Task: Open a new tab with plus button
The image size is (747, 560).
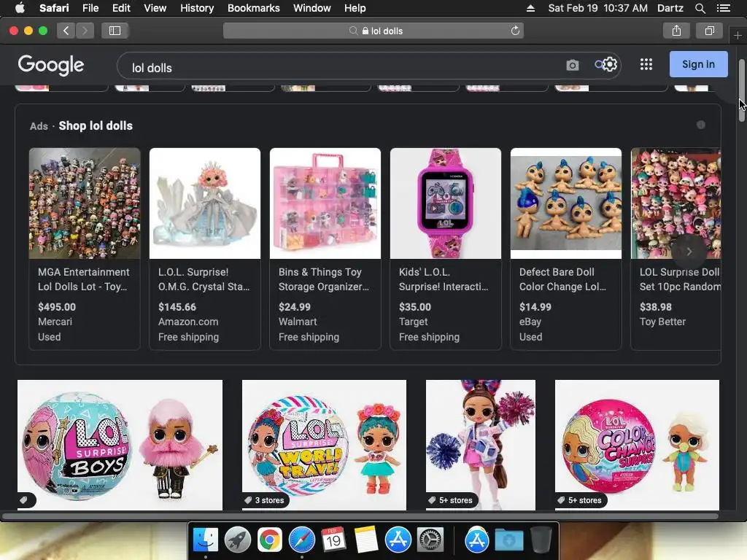Action: tap(738, 36)
